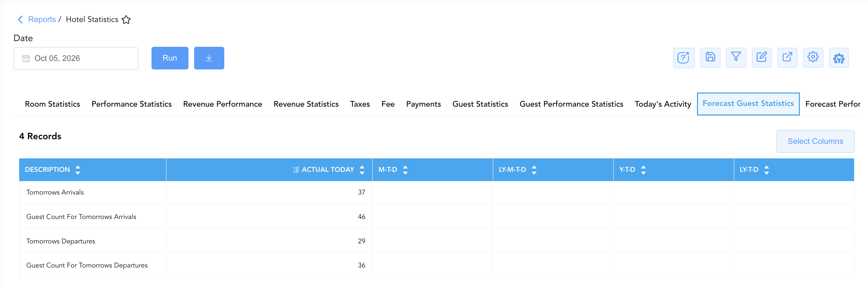Switch to the Room Statistics tab

(53, 104)
